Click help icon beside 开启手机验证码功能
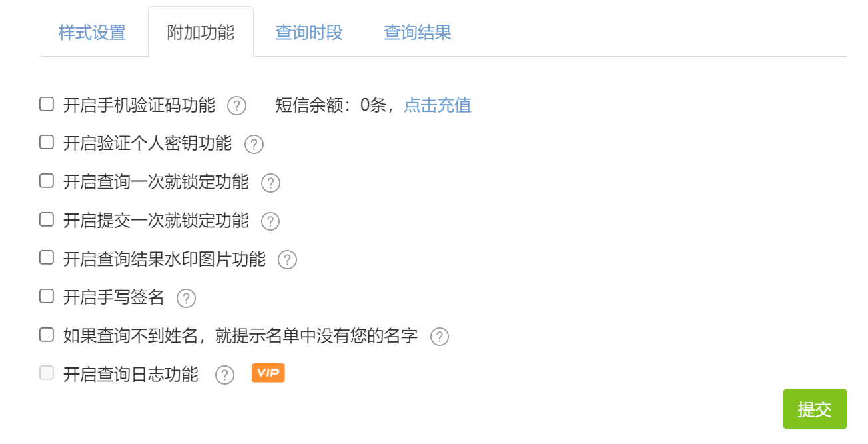The height and width of the screenshot is (444, 868). 237,106
